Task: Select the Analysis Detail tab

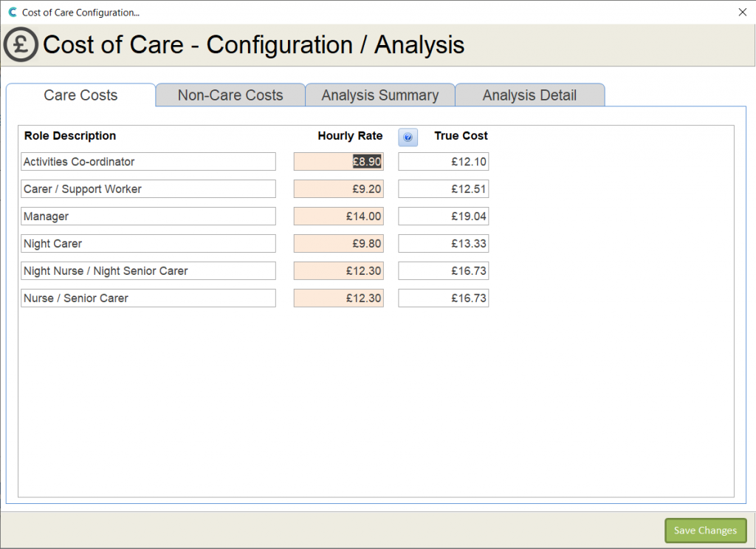Action: [x=529, y=95]
